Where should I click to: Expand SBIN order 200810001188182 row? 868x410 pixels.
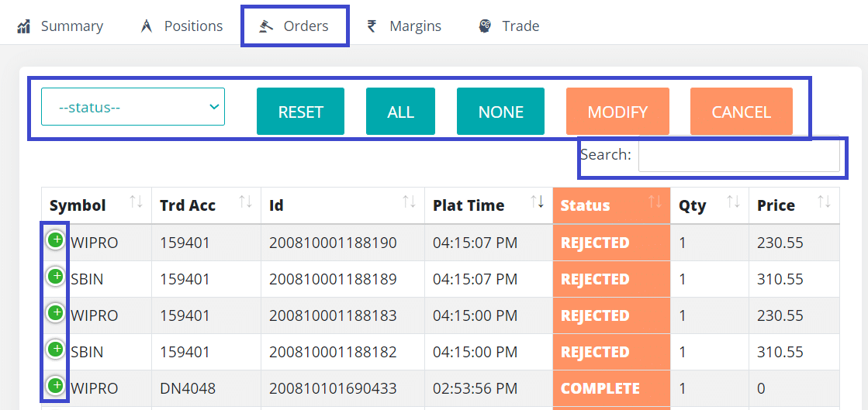point(55,349)
